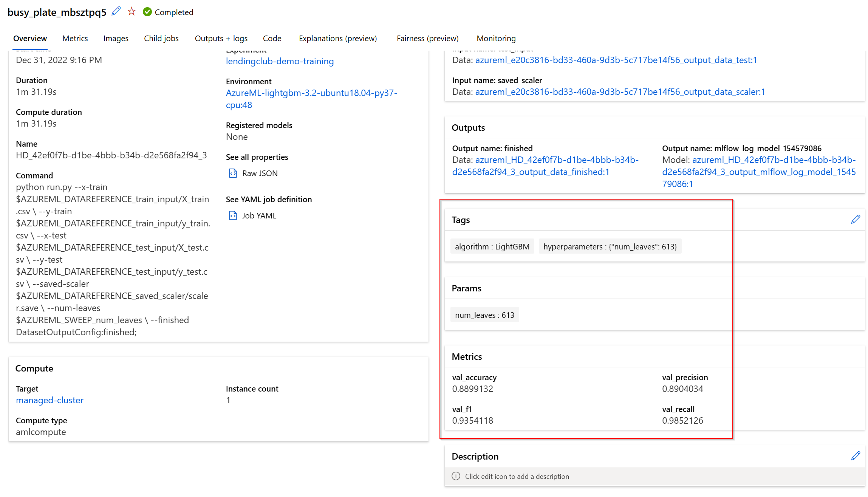Viewport: 868px width, 497px height.
Task: Click the pencil icon to rename the job
Action: point(116,11)
